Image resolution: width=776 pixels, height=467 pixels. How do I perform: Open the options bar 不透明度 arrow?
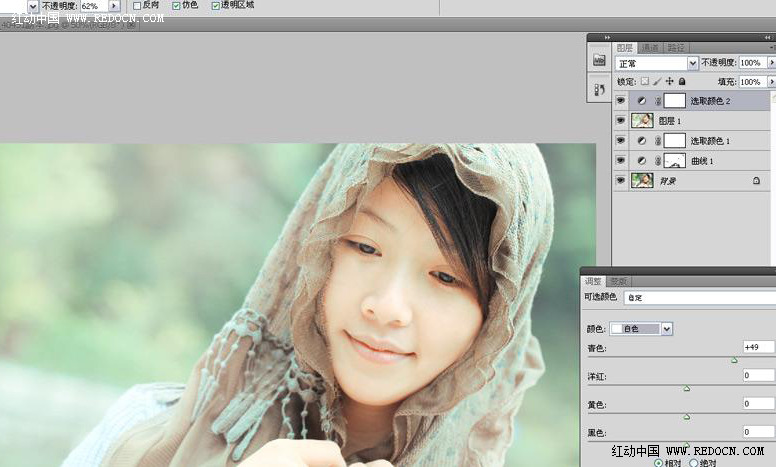coord(114,6)
